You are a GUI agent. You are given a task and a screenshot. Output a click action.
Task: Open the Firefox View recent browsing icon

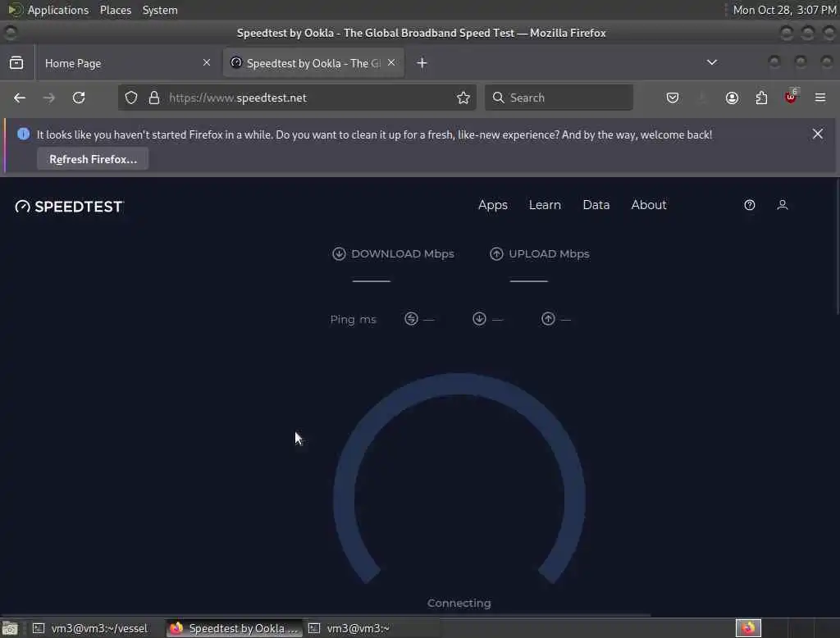pos(16,62)
